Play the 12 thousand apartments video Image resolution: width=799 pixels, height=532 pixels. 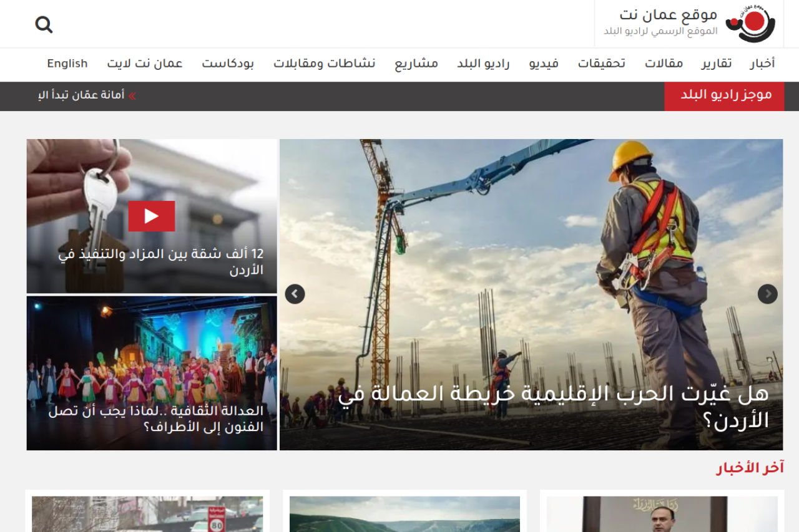[x=151, y=216]
